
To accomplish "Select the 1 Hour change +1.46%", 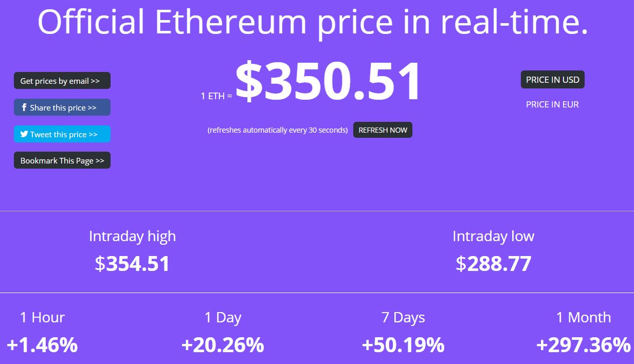I will pyautogui.click(x=42, y=345).
